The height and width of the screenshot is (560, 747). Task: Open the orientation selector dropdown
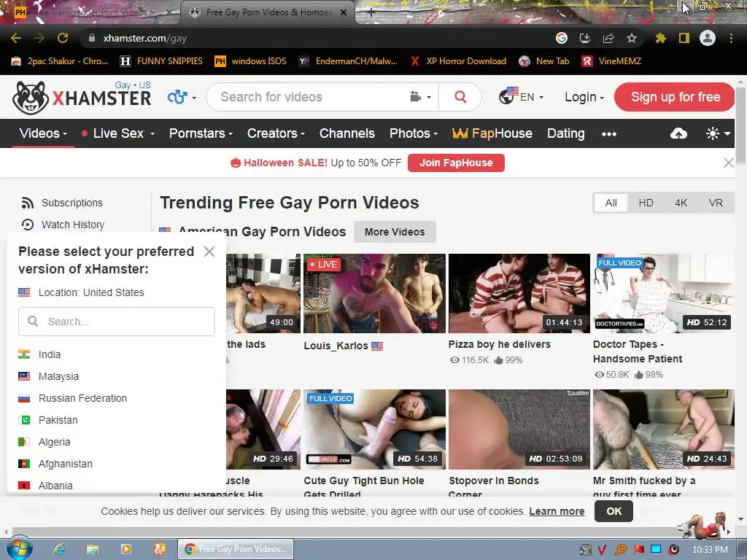[x=182, y=97]
